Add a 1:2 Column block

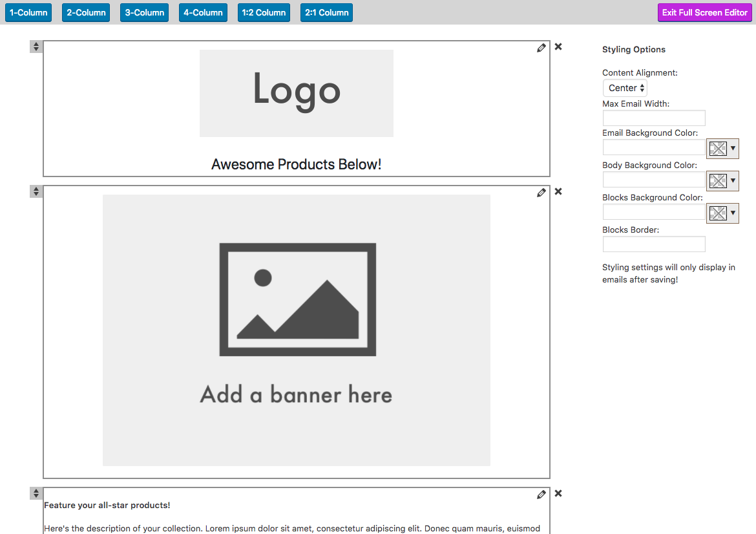tap(264, 12)
